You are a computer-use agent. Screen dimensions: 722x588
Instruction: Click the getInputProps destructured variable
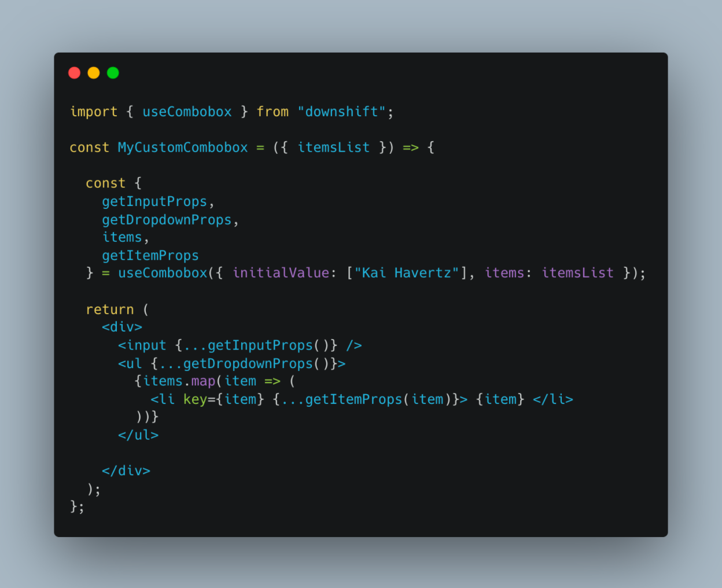tap(154, 201)
